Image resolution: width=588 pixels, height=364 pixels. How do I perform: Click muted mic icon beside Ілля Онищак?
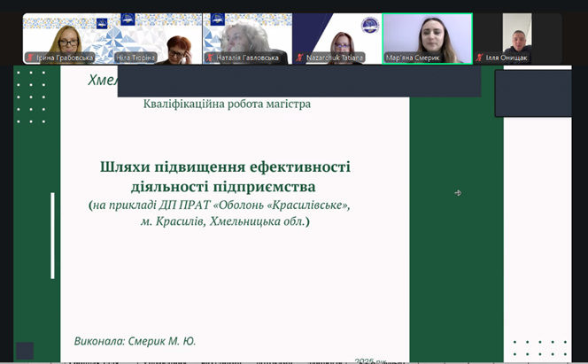coord(480,58)
